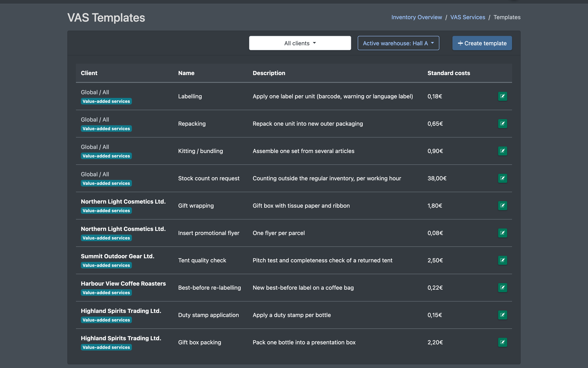Click the VAS Templates page heading

pyautogui.click(x=106, y=18)
